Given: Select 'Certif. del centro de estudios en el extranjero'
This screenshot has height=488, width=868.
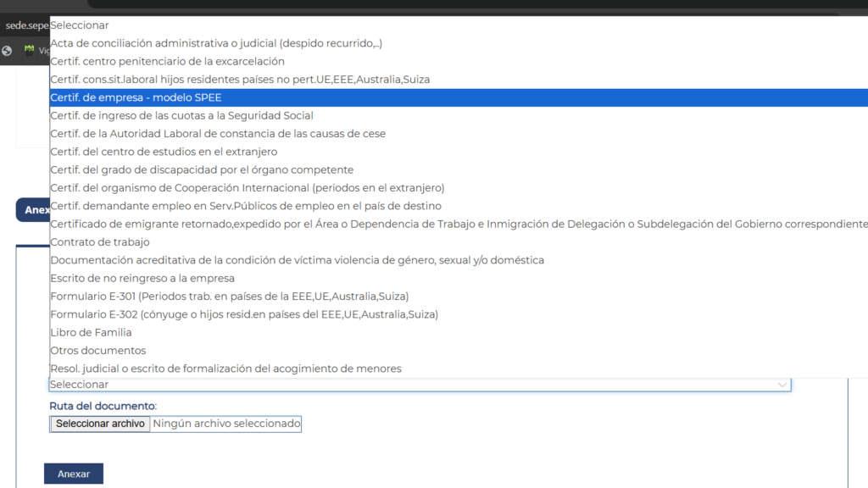Looking at the screenshot, I should pos(164,152).
